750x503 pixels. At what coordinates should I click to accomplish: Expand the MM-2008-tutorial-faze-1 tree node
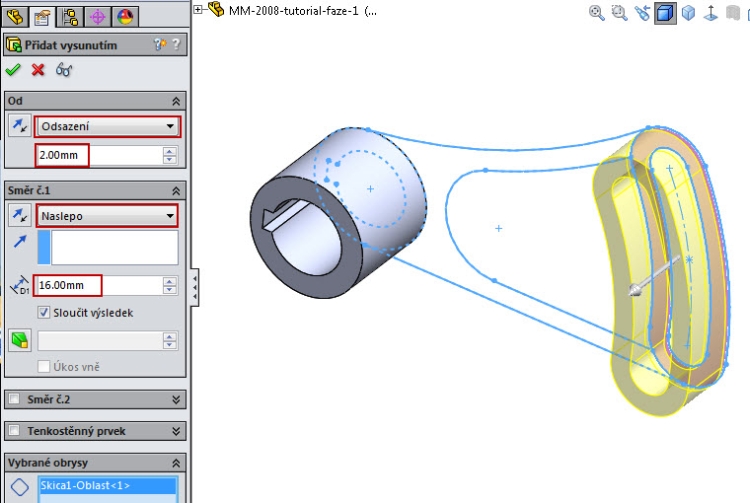(x=198, y=10)
